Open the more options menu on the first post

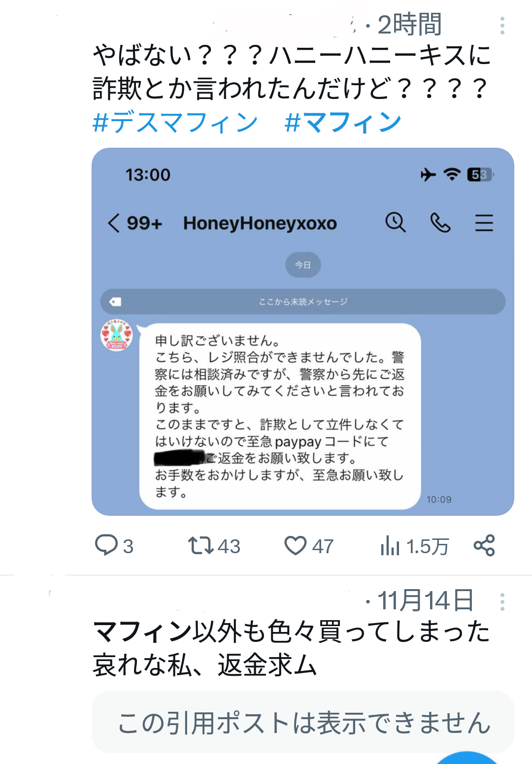(502, 26)
